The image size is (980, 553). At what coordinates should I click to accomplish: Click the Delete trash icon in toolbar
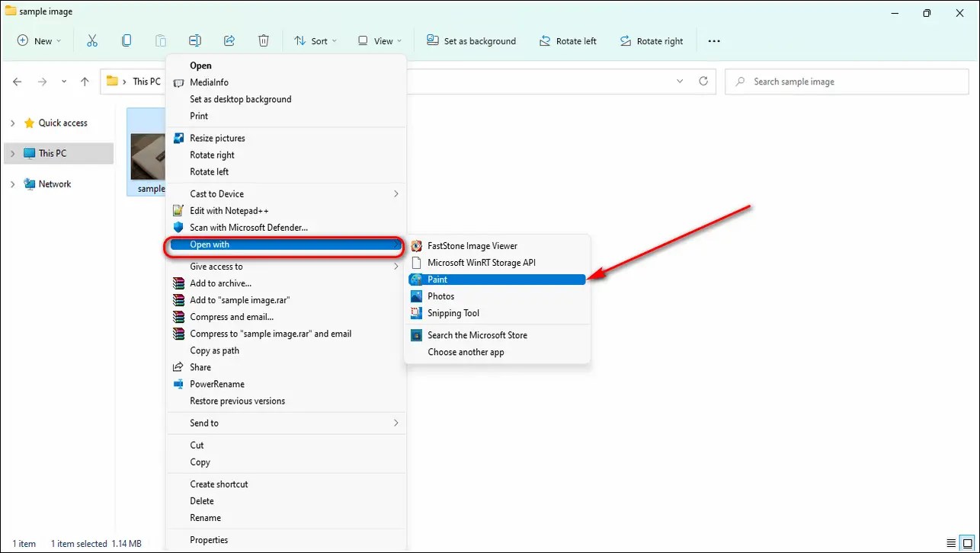pyautogui.click(x=263, y=41)
